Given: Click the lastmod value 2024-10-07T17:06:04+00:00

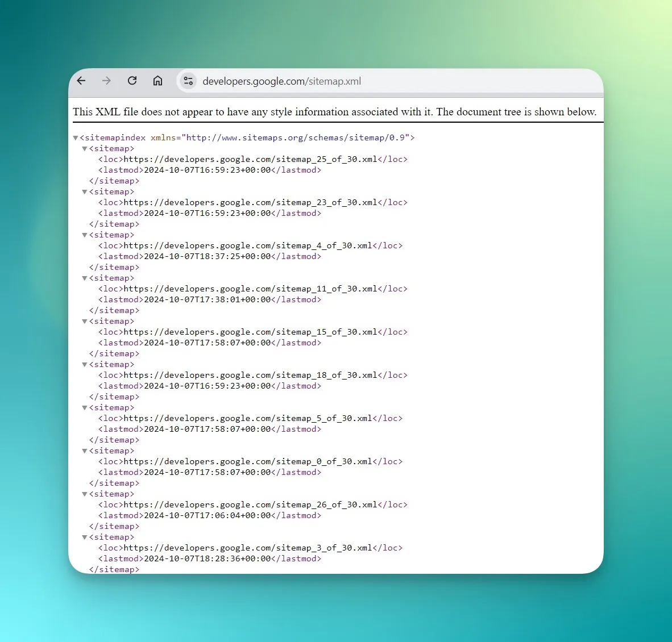Looking at the screenshot, I should tap(208, 516).
